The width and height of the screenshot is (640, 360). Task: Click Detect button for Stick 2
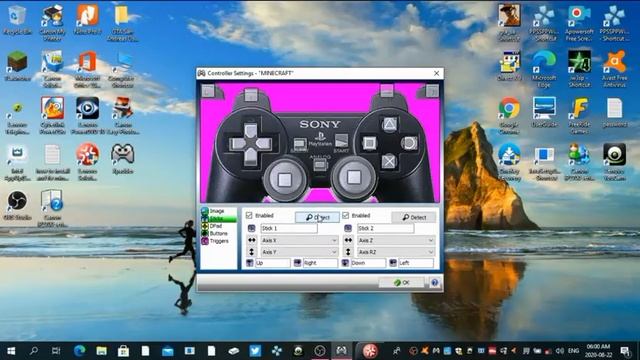413,217
